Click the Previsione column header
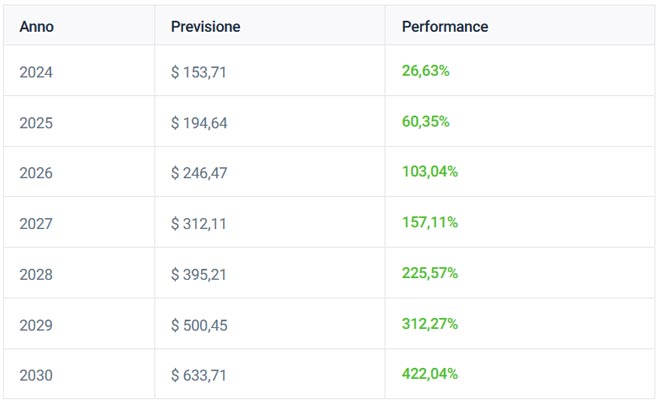Viewport: 660px width, 403px height. coord(205,27)
